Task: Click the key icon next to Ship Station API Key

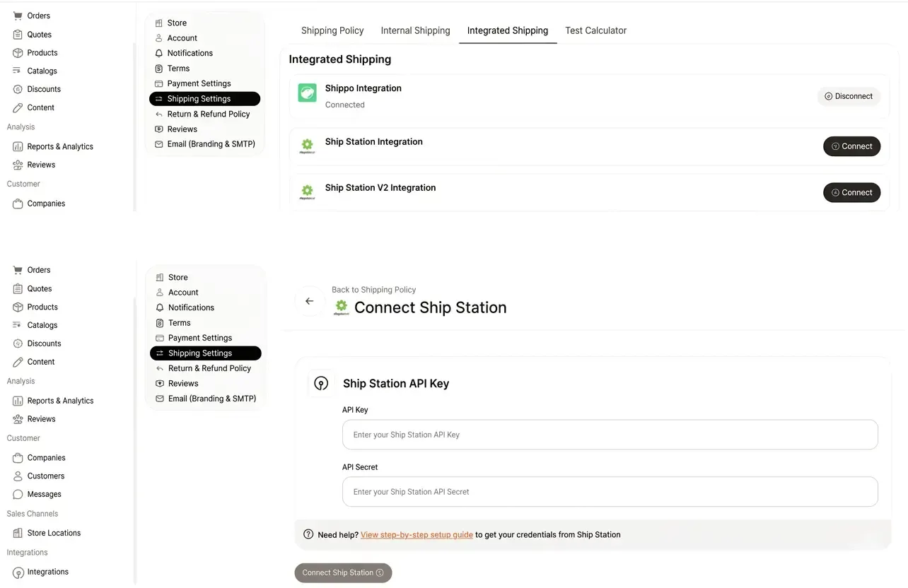Action: [321, 384]
